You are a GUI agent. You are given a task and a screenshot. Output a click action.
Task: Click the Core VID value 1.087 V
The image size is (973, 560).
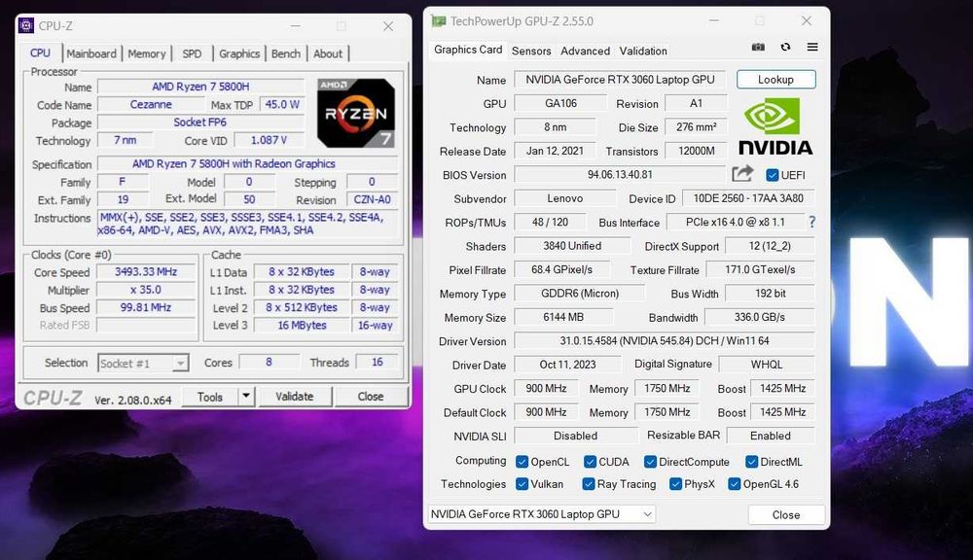coord(269,140)
